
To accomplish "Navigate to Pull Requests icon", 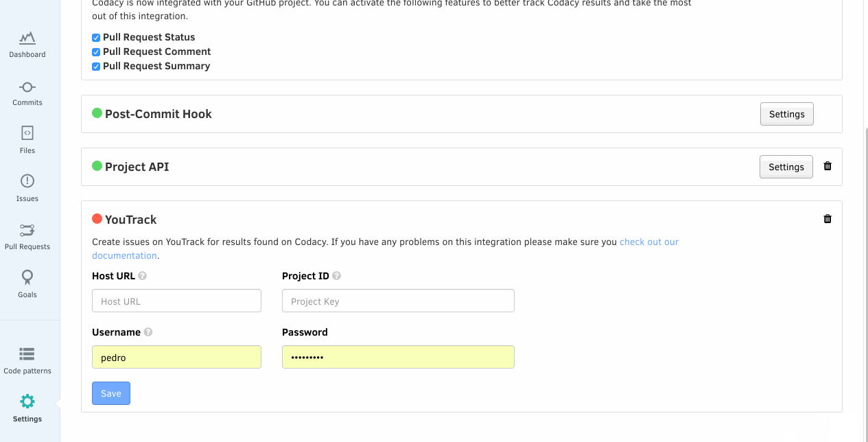I will pyautogui.click(x=27, y=230).
